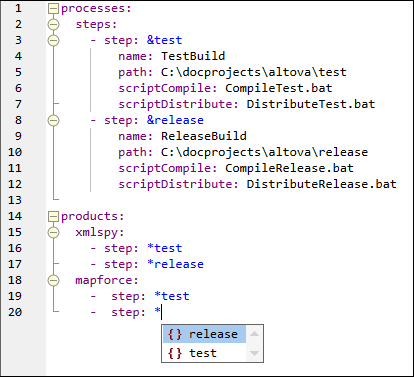The width and height of the screenshot is (414, 377).
Task: Click line number 20 in the gutter
Action: (15, 312)
